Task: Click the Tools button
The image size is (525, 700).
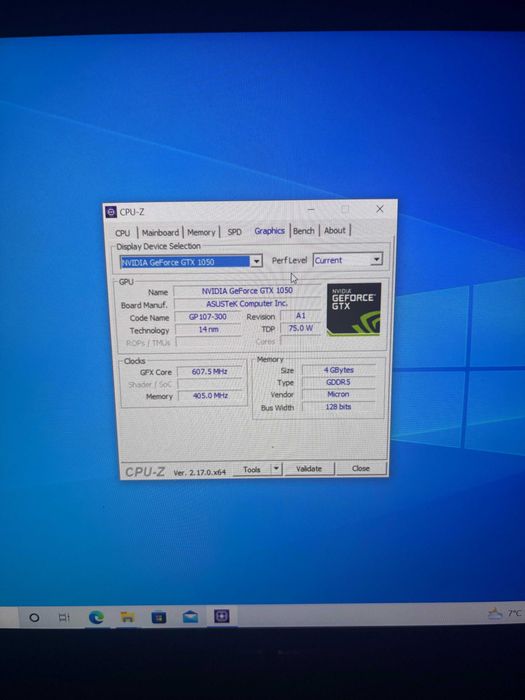Action: [252, 470]
